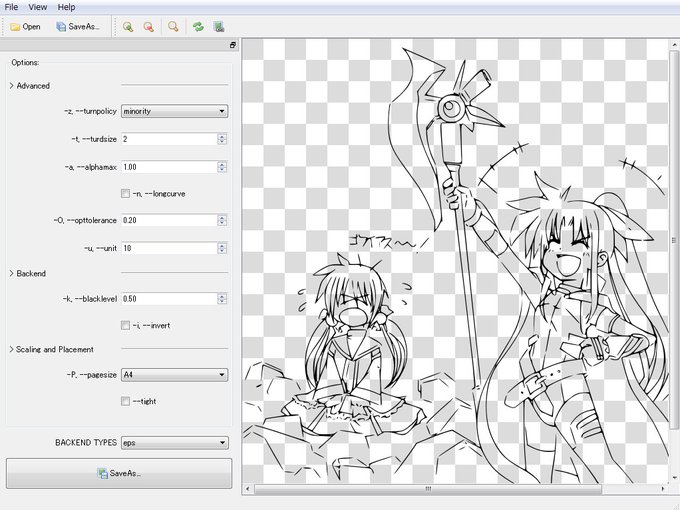
Task: Click the opttolerance spinner arrows
Action: [222, 220]
